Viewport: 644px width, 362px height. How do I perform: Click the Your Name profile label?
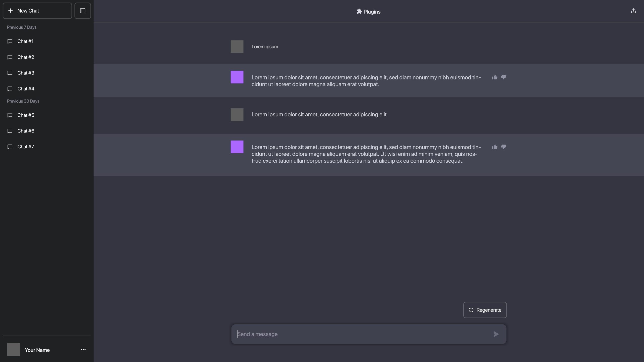coord(37,350)
